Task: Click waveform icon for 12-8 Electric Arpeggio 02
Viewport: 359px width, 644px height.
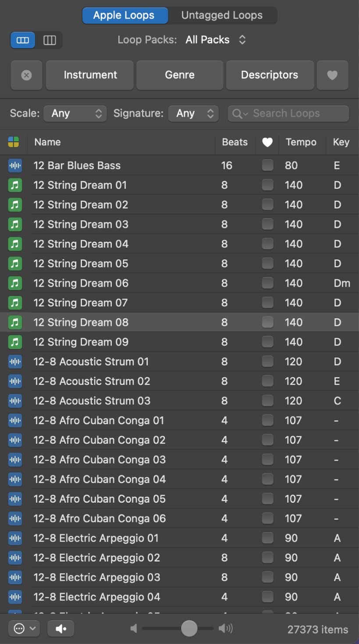Action: pos(15,558)
